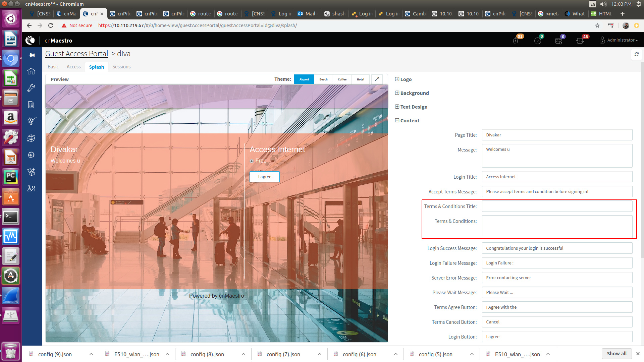Image resolution: width=644 pixels, height=362 pixels.
Task: Click the pin icon atop sidebar
Action: point(32,55)
